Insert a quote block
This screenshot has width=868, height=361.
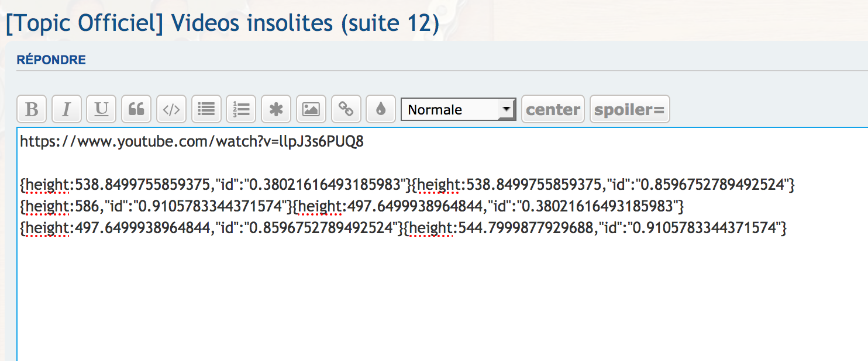pos(136,109)
